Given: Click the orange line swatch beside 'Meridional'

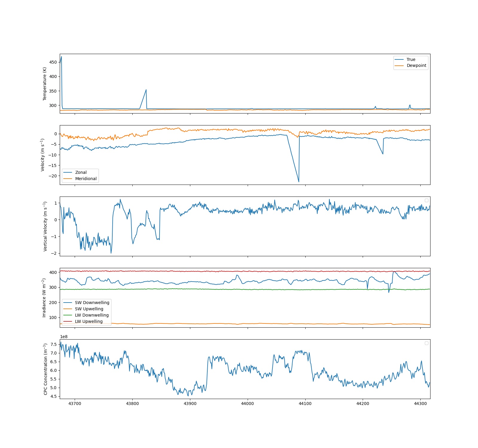Looking at the screenshot, I should point(68,179).
